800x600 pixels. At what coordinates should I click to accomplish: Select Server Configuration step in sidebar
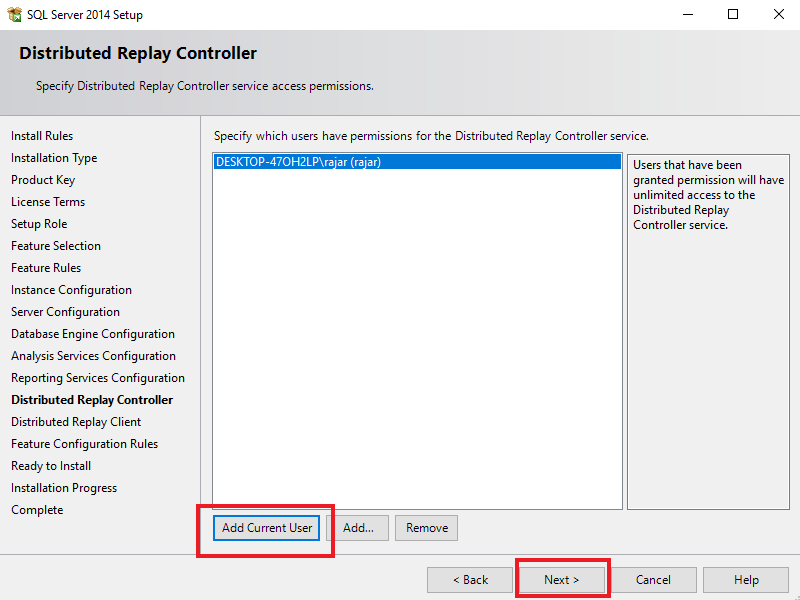[65, 312]
